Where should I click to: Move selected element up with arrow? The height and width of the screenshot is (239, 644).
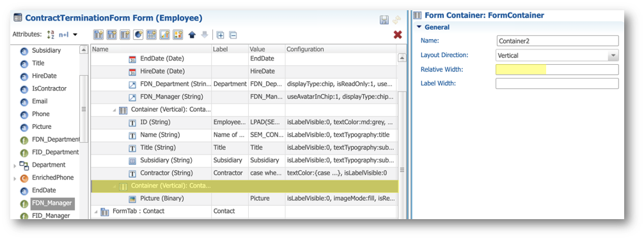click(192, 35)
